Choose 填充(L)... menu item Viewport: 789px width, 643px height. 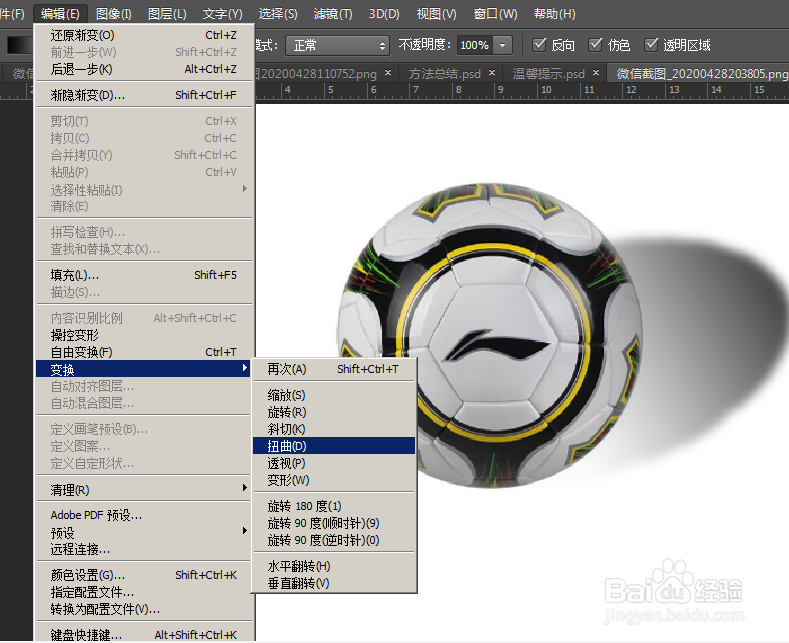(x=143, y=275)
